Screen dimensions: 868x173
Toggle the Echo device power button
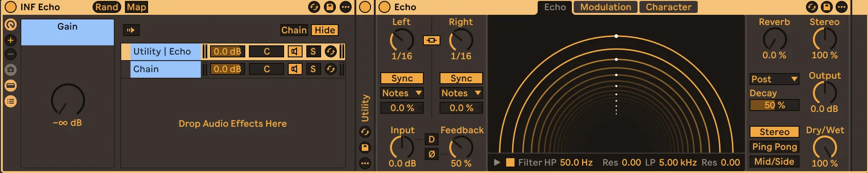pyautogui.click(x=384, y=7)
